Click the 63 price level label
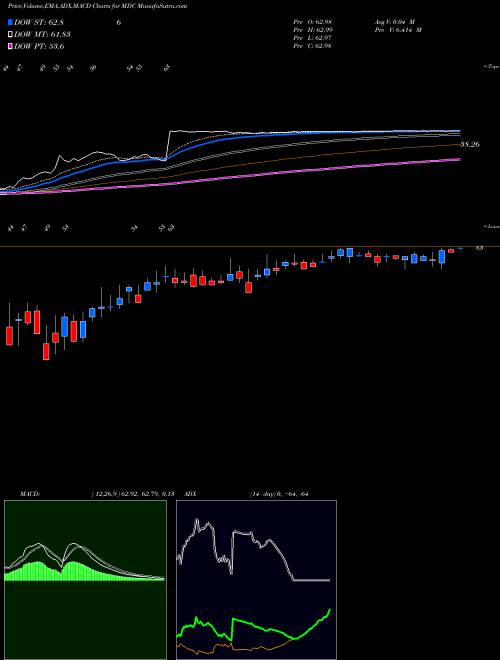500x660 pixels. pyautogui.click(x=479, y=248)
